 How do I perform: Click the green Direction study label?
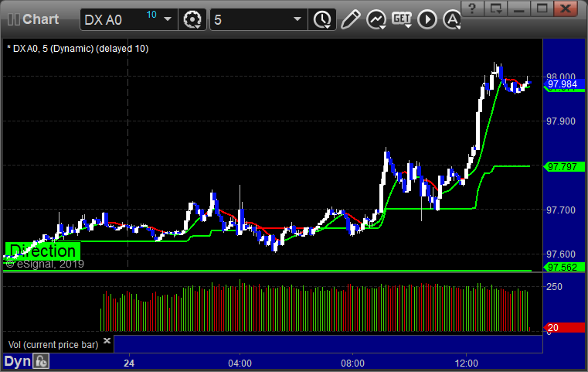pyautogui.click(x=42, y=251)
